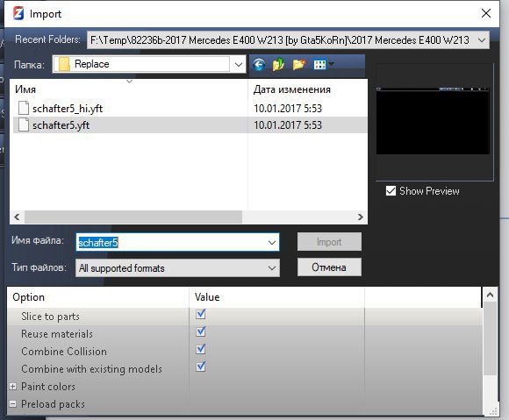The image size is (509, 420).
Task: Click the Import button
Action: pos(329,242)
